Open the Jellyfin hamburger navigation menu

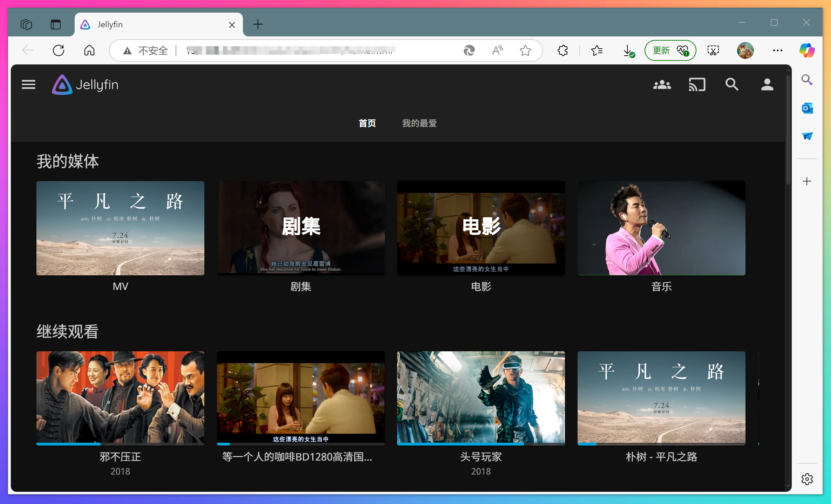pos(28,84)
